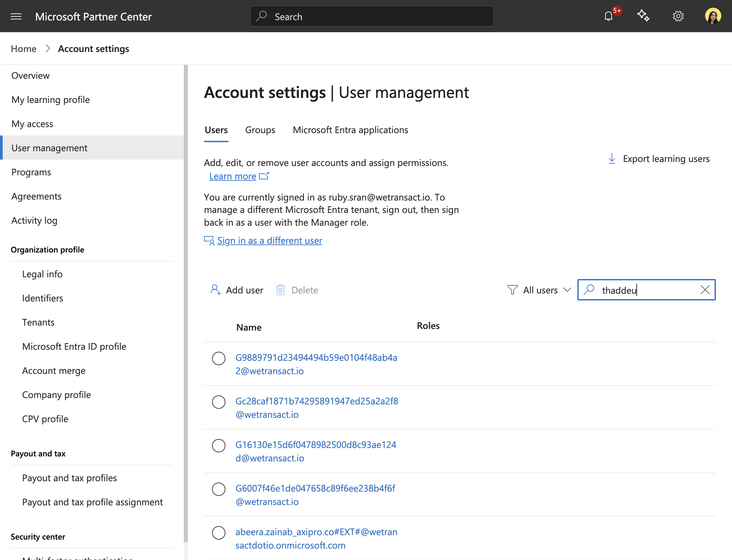Open user abeera.zainab_axipro.co link
Image resolution: width=732 pixels, height=560 pixels.
pos(316,539)
